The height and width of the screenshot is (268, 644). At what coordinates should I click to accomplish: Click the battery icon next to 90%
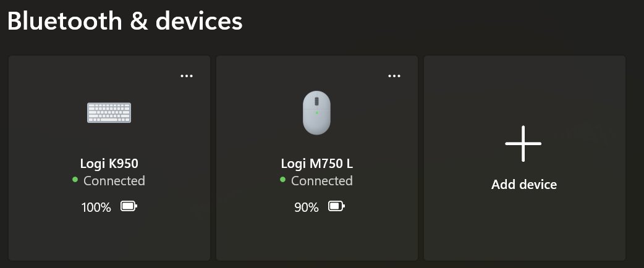(x=336, y=206)
